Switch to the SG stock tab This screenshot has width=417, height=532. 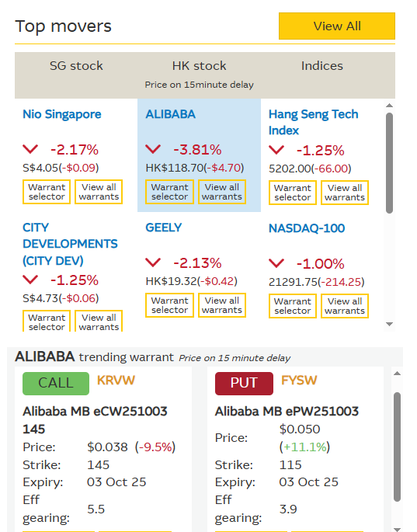tap(76, 66)
